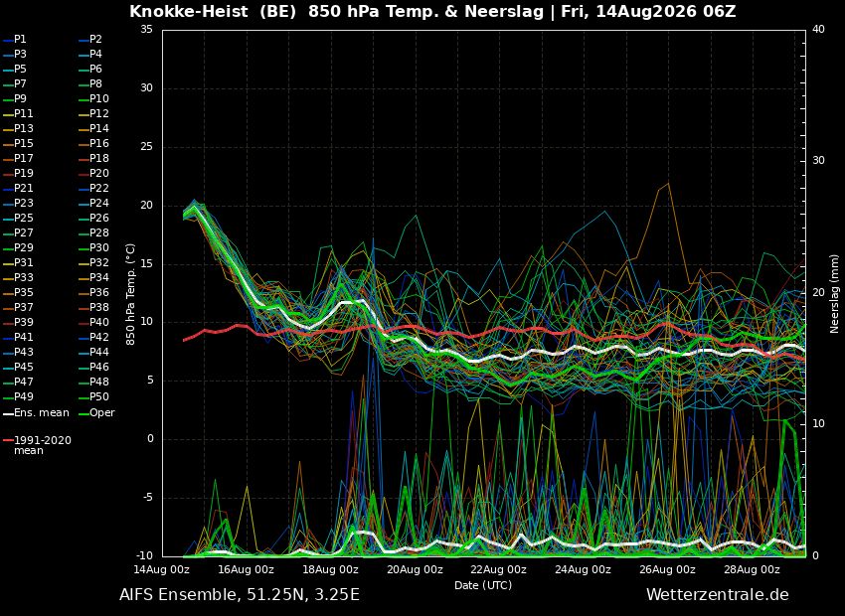Screen dimensions: 845x616
Task: Click the P50 legend entry
Action: pyautogui.click(x=93, y=396)
